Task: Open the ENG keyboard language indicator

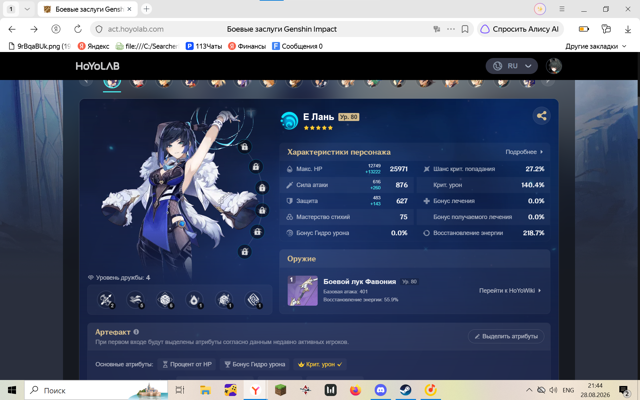Action: (x=568, y=390)
